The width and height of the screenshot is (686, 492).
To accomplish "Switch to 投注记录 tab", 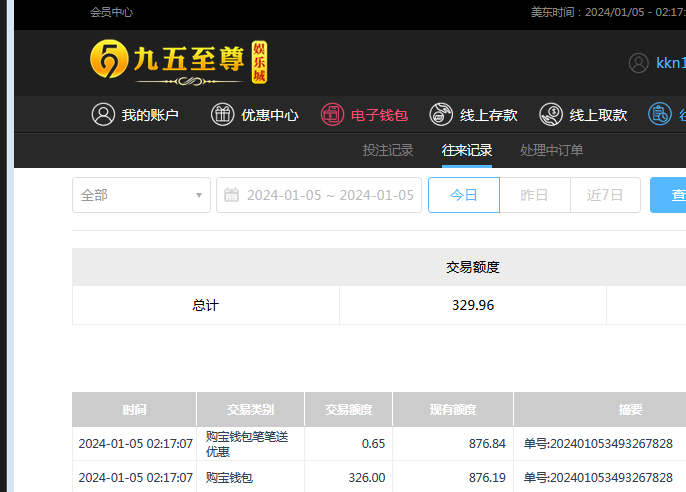I will [x=388, y=150].
